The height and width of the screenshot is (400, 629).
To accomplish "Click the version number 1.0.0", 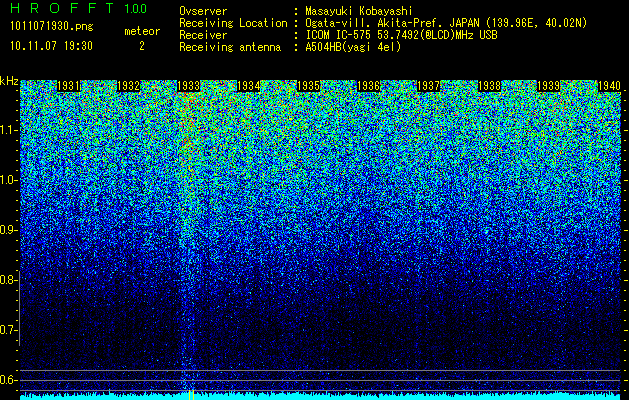I will (x=136, y=9).
